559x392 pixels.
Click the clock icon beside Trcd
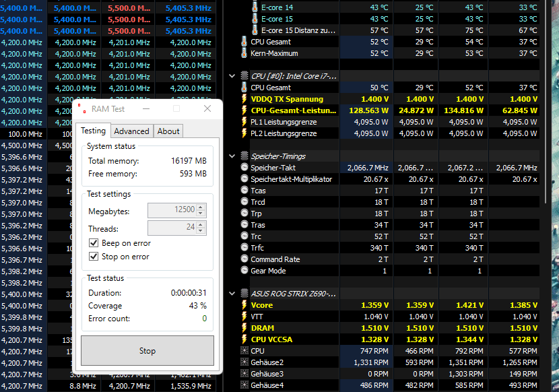(244, 201)
